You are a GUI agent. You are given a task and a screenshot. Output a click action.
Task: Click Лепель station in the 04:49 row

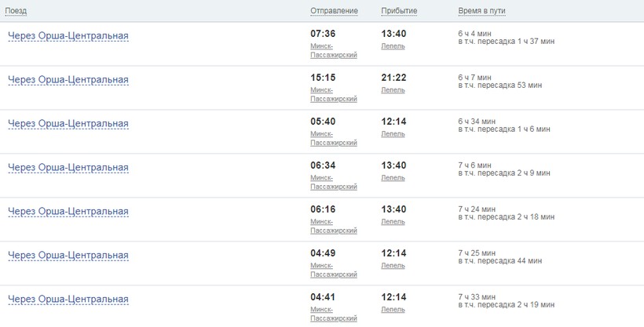coord(393,266)
